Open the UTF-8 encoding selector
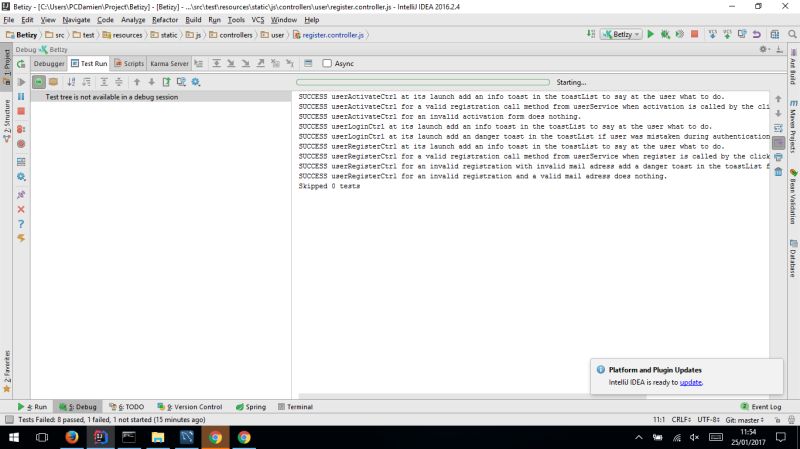The height and width of the screenshot is (449, 800). coord(708,419)
